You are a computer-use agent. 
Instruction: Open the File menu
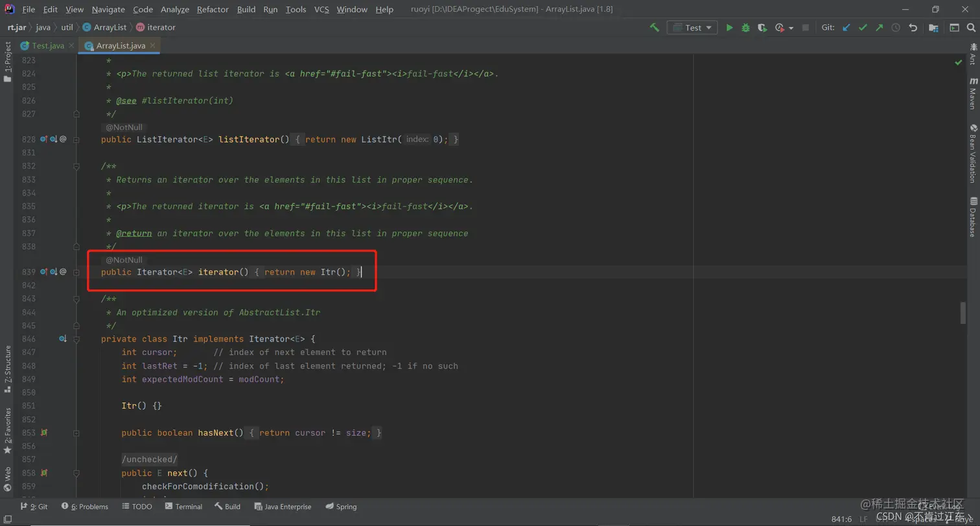click(29, 9)
